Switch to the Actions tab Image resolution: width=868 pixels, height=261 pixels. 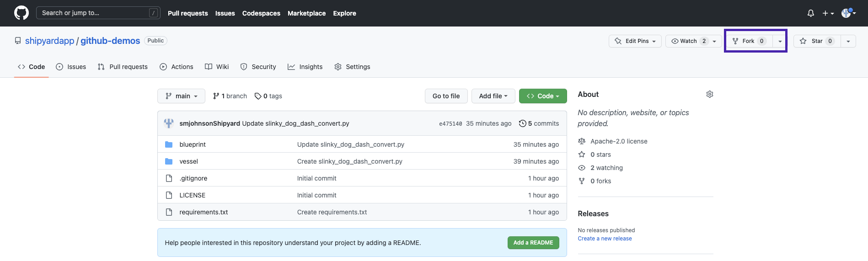pos(177,67)
